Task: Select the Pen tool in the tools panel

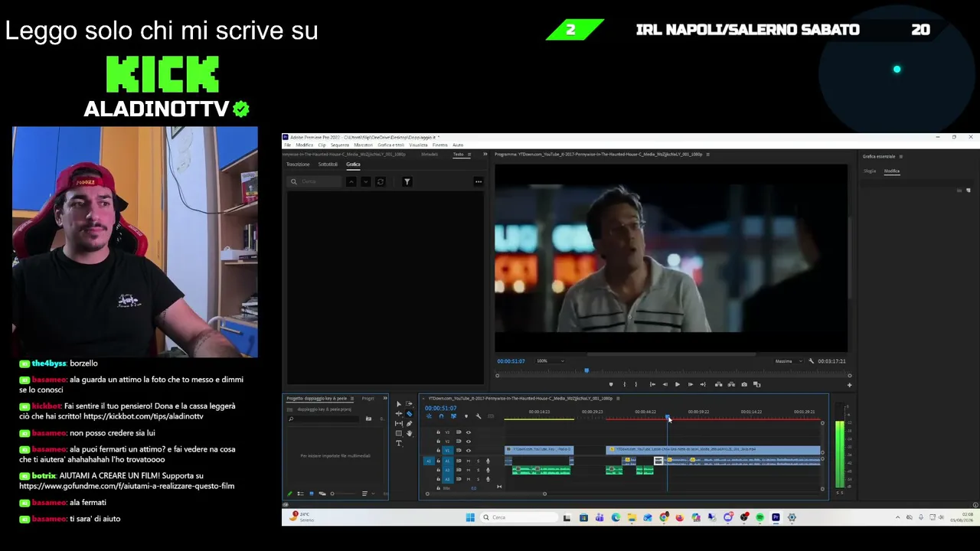Action: point(409,424)
